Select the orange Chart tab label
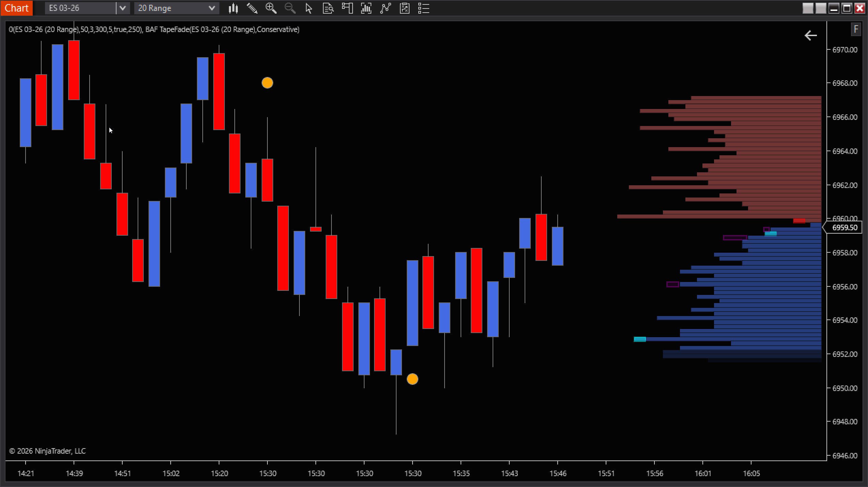This screenshot has width=868, height=487. click(16, 8)
